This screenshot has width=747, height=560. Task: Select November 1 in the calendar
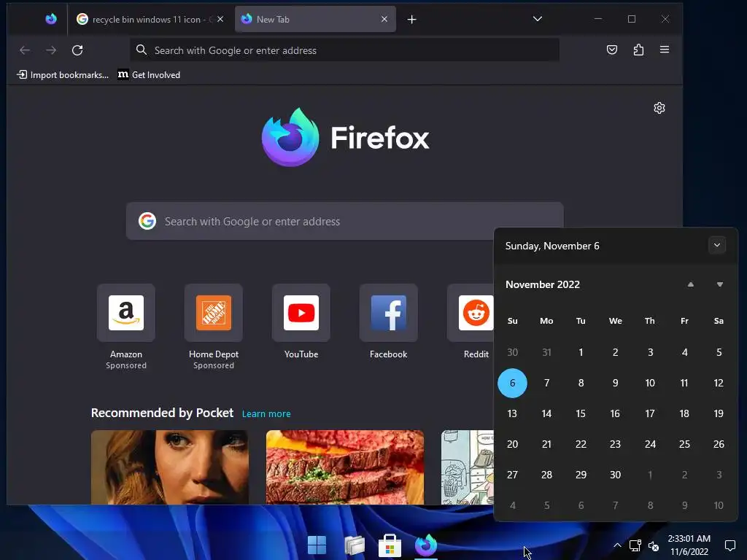pyautogui.click(x=581, y=352)
